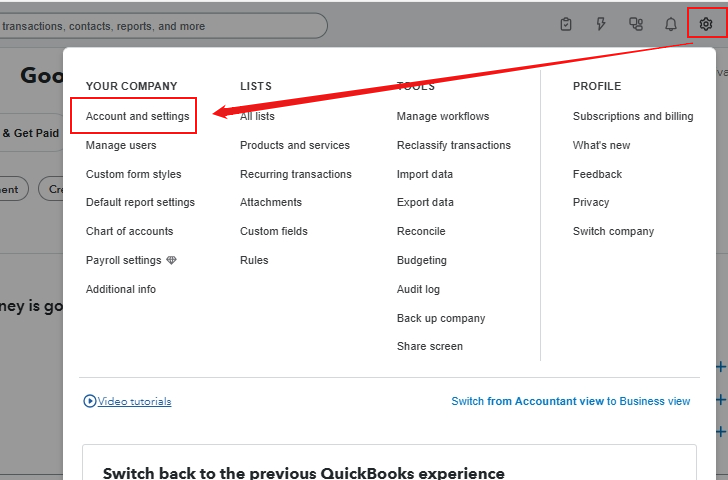Click Subscriptions and billing

click(x=633, y=116)
